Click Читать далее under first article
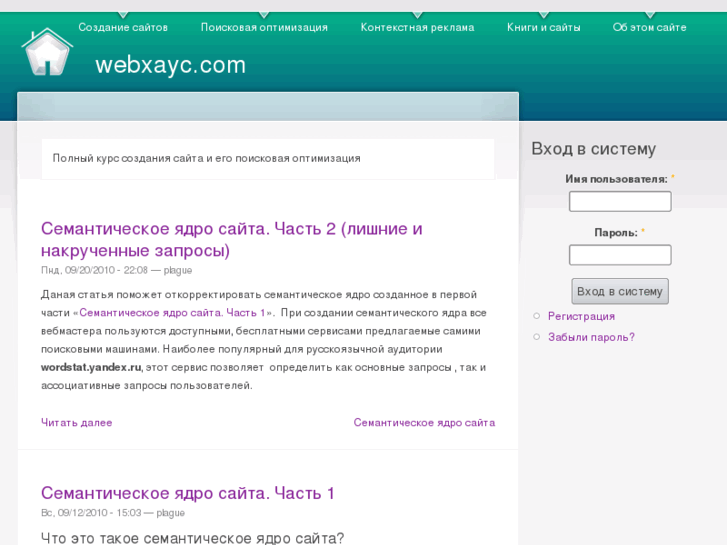Image resolution: width=727 pixels, height=545 pixels. tap(76, 422)
